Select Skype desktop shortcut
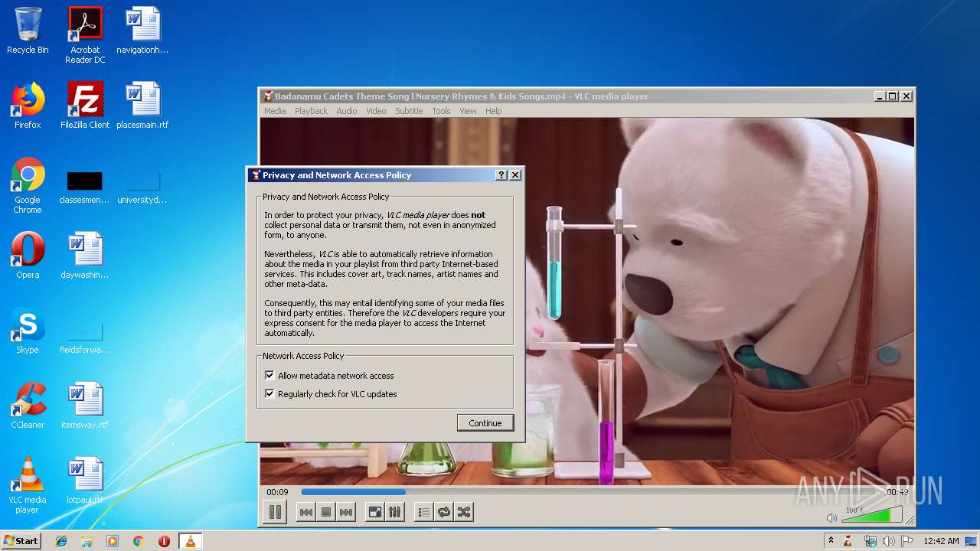Screen dimensions: 980x551 [x=28, y=331]
